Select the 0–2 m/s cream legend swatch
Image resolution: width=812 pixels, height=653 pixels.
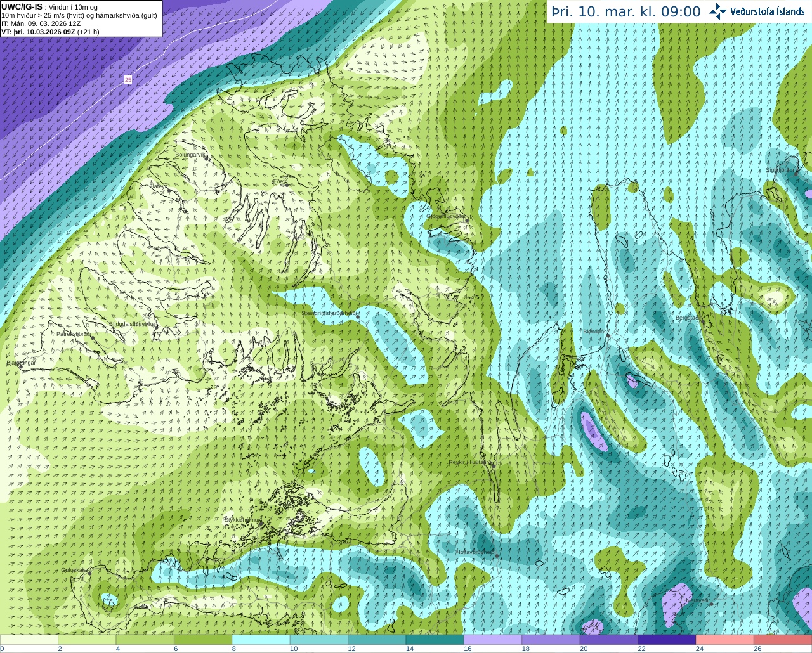pos(29,640)
